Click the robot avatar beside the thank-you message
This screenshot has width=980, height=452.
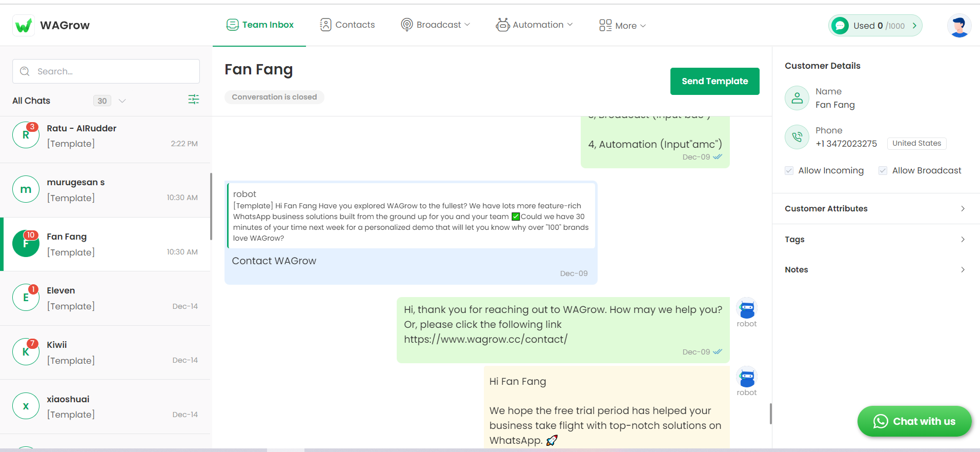(747, 309)
